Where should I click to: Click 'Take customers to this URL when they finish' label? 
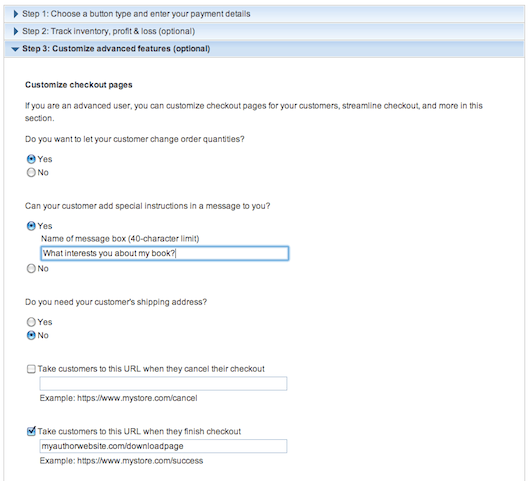(x=139, y=431)
